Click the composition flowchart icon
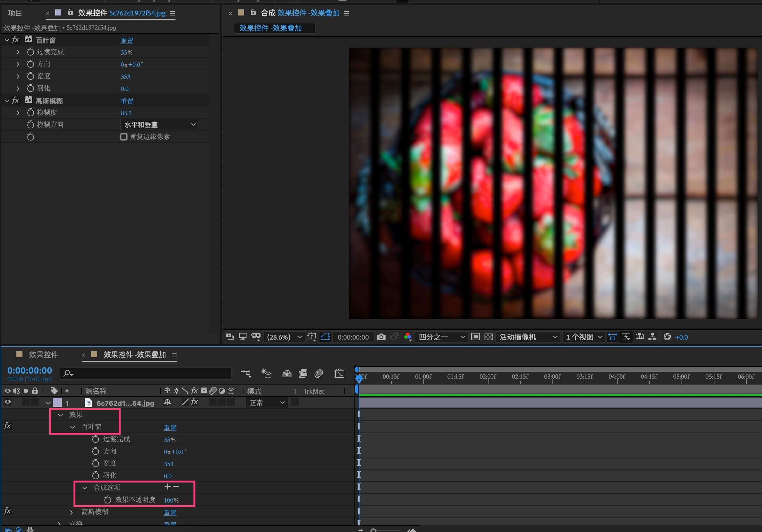The image size is (762, 532). [652, 337]
